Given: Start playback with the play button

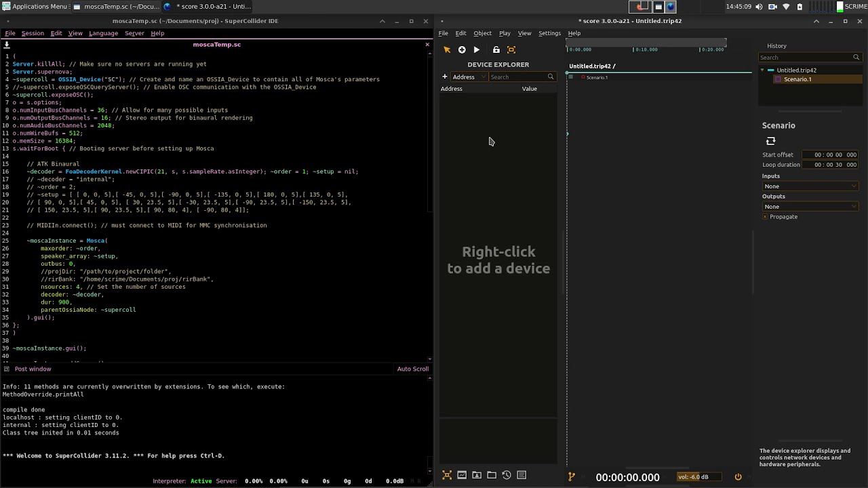Looking at the screenshot, I should [477, 49].
